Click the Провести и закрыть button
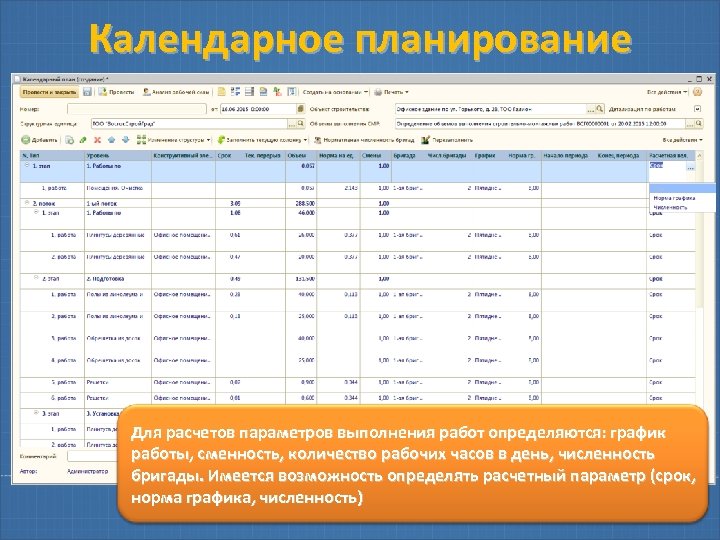The image size is (720, 540). [49, 92]
